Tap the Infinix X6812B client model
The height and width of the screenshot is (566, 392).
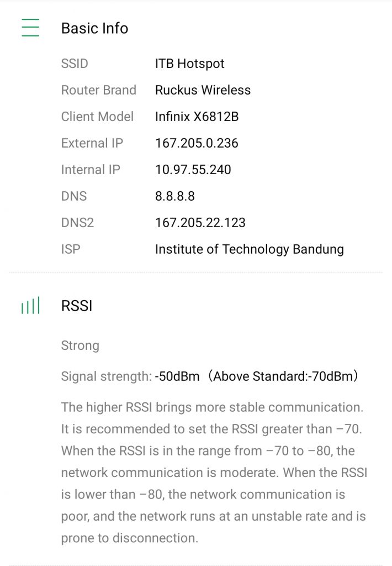[x=197, y=117]
